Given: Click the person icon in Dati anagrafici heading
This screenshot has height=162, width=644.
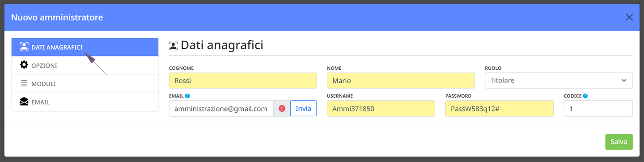Looking at the screenshot, I should (x=173, y=46).
